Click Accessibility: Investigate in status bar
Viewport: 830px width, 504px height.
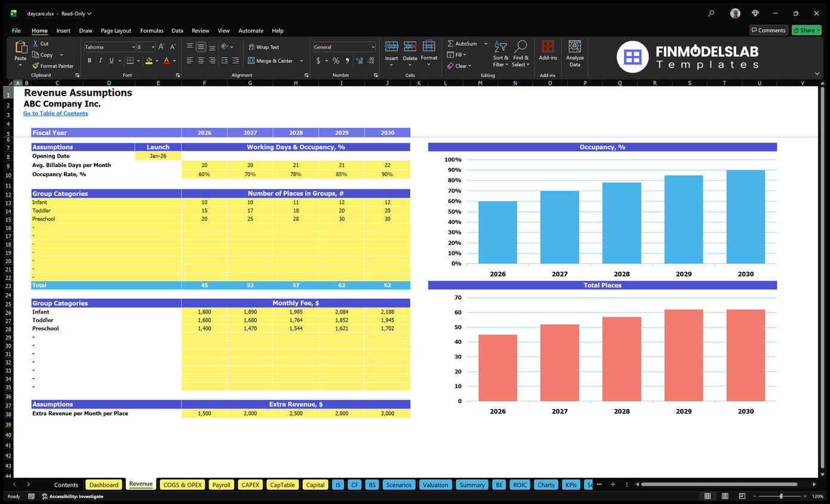click(72, 496)
